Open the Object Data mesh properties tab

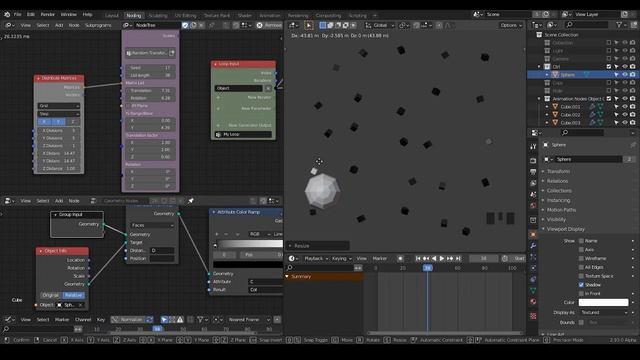pos(533,291)
